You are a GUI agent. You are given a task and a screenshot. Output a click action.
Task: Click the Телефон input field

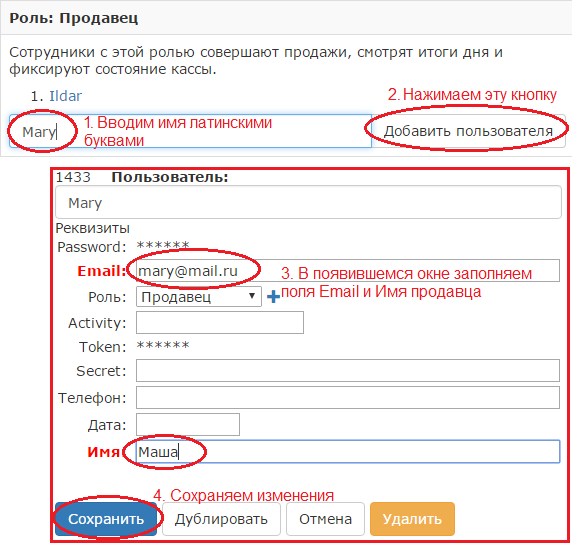click(348, 398)
